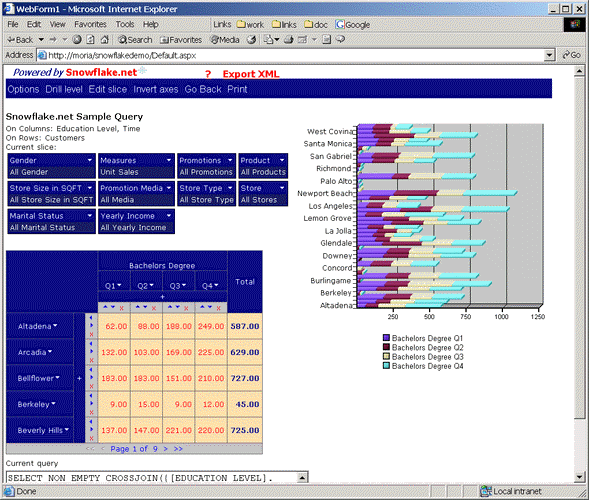The height and width of the screenshot is (500, 589).
Task: Open the Altadena row dropdown
Action: click(55, 325)
